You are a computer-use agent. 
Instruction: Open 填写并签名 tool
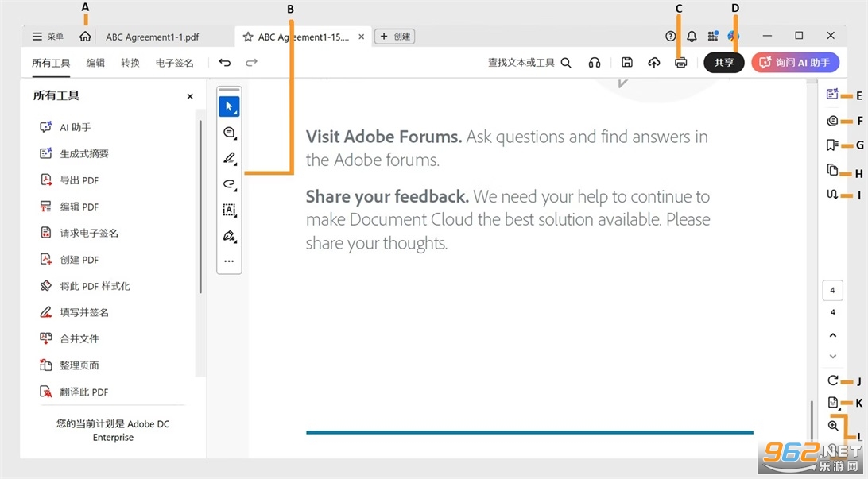(74, 312)
